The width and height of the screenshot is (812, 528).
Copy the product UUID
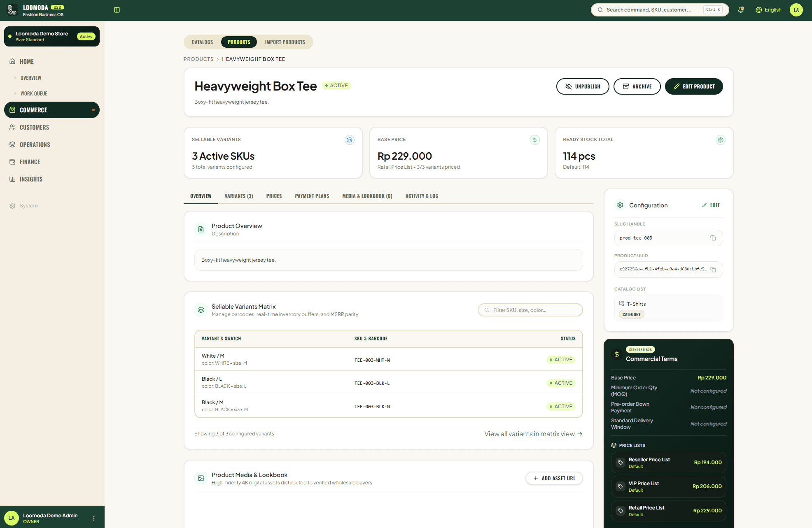pos(713,270)
